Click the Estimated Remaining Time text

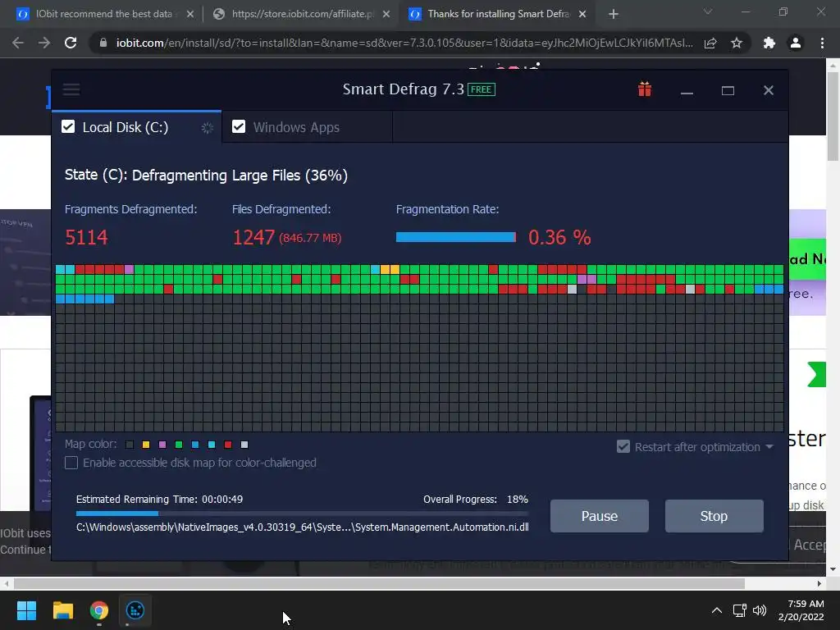(x=159, y=500)
